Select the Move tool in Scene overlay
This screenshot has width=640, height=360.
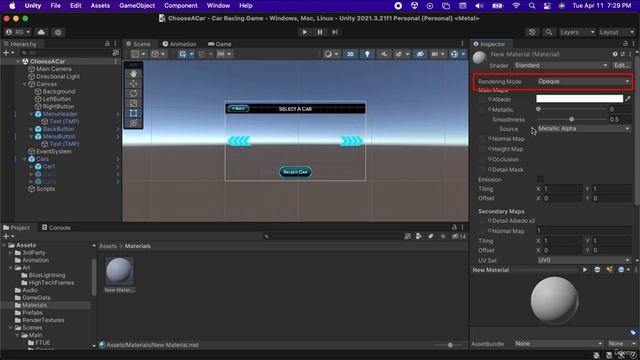point(133,84)
